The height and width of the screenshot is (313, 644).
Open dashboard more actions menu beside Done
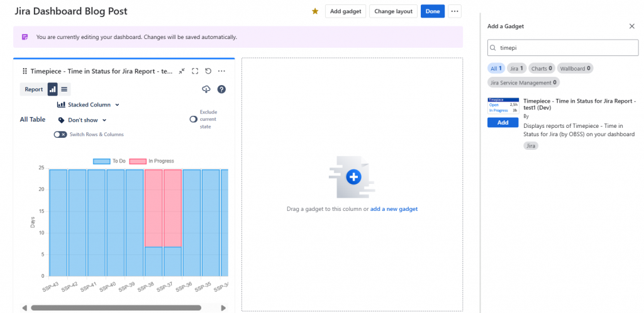point(455,11)
